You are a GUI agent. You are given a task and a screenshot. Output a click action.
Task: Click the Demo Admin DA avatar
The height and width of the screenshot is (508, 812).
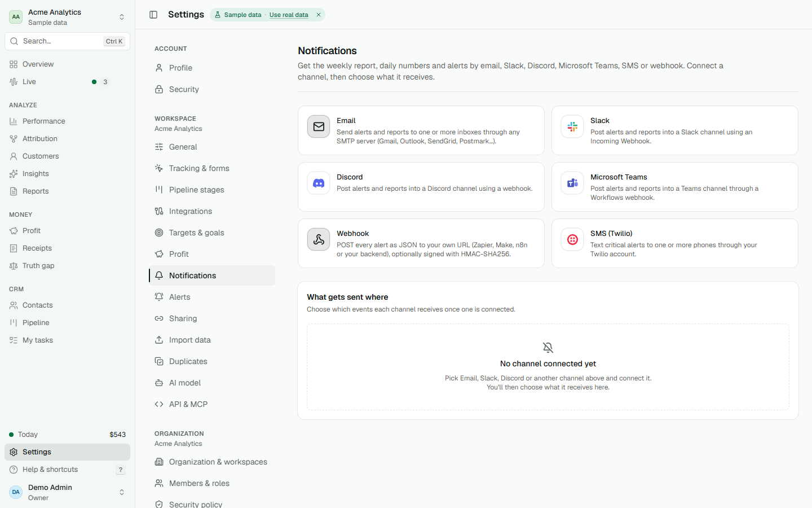coord(16,492)
